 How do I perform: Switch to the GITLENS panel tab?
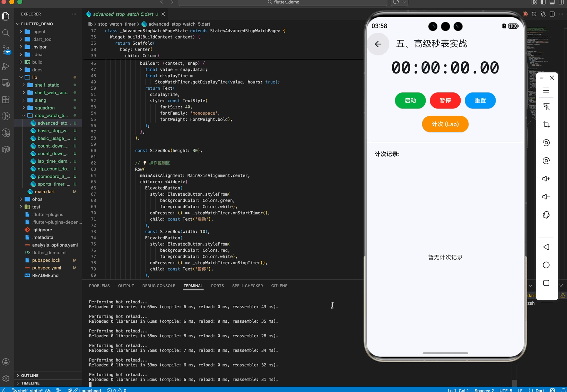tap(279, 286)
